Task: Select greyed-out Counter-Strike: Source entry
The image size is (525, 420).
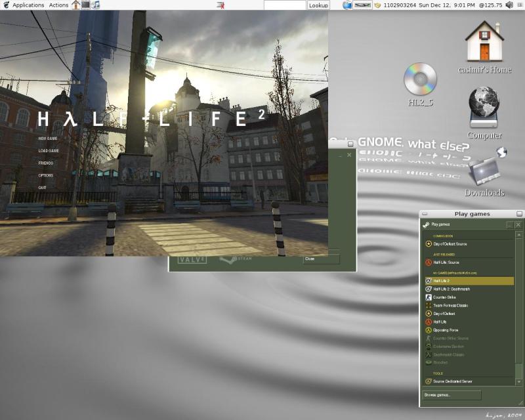Action: pos(469,338)
